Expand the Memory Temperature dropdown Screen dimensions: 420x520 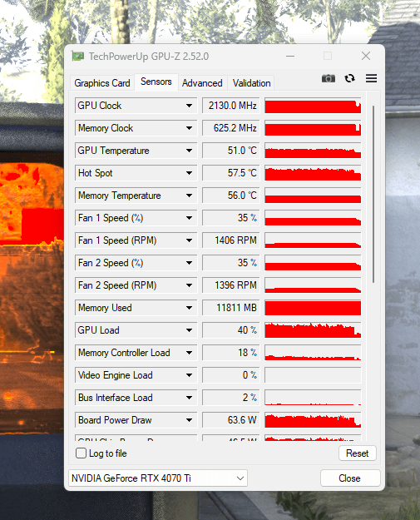click(189, 196)
